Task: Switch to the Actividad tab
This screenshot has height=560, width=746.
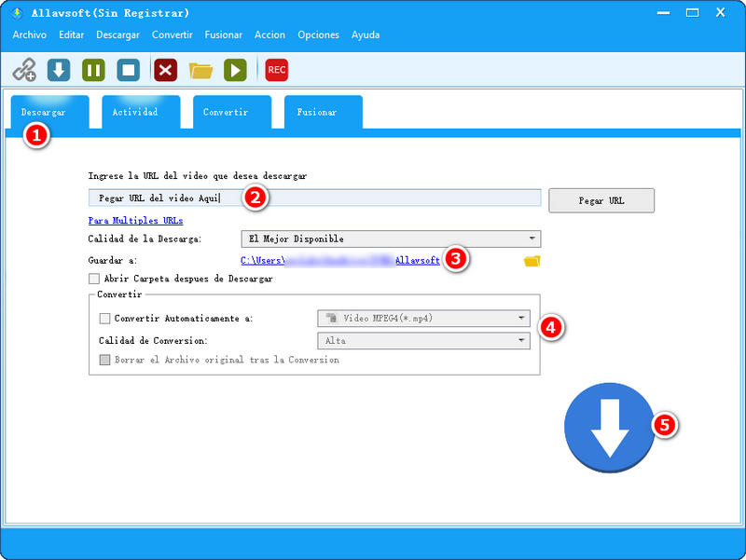Action: (135, 112)
